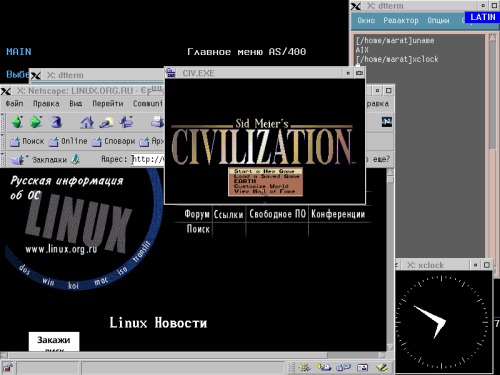Open the Вид menu in Netscape
The height and width of the screenshot is (375, 500).
tap(76, 104)
